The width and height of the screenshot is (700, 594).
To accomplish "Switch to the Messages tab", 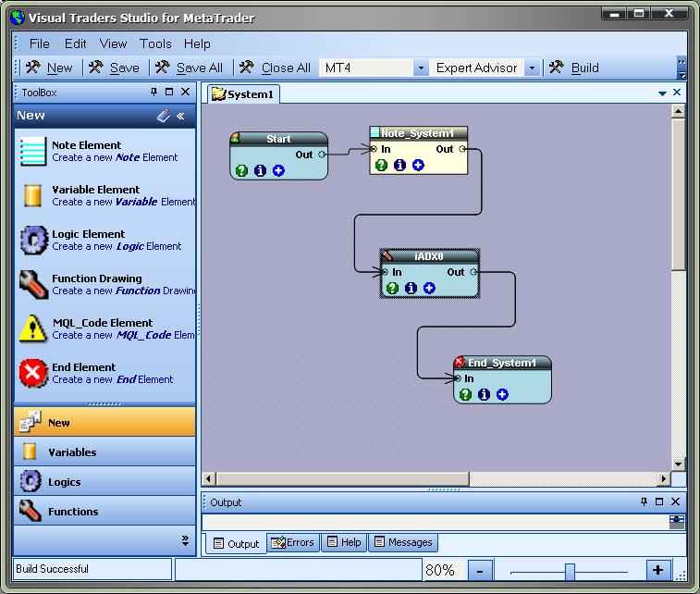I will [x=403, y=542].
